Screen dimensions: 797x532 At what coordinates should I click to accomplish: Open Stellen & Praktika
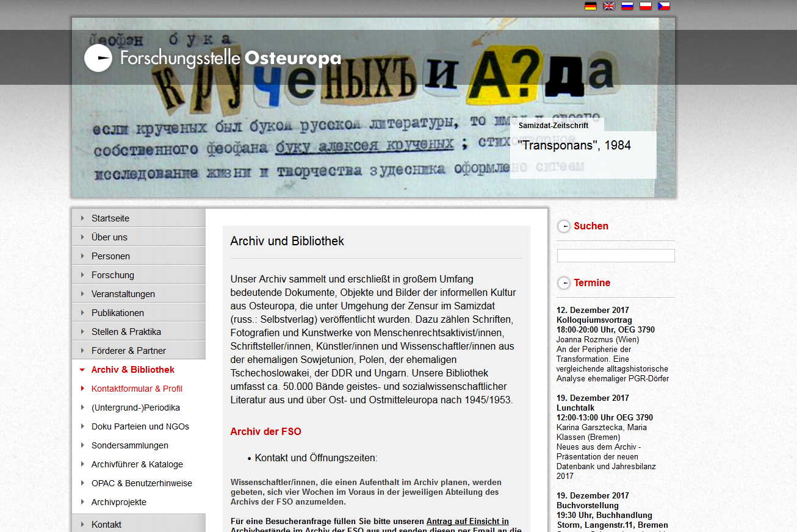click(126, 331)
